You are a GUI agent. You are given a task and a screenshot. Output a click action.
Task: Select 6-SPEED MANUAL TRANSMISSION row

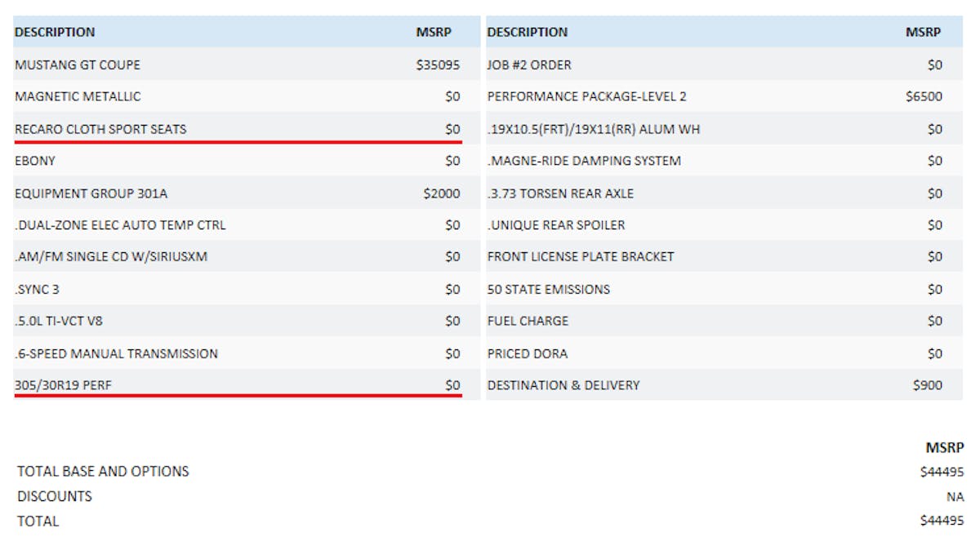(x=116, y=353)
